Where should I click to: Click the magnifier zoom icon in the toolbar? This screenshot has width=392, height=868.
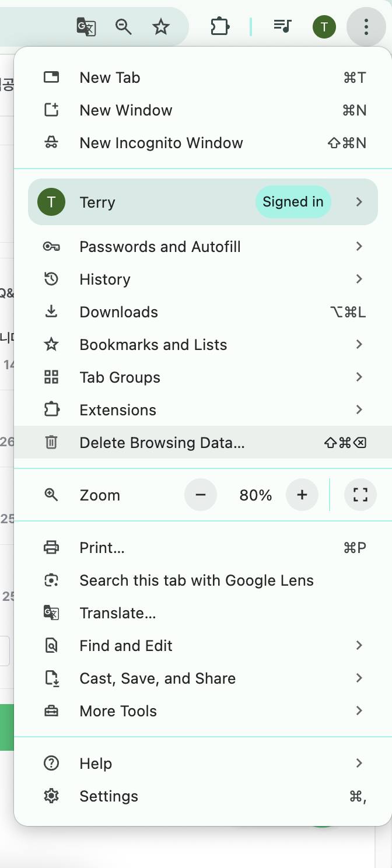pyautogui.click(x=124, y=26)
